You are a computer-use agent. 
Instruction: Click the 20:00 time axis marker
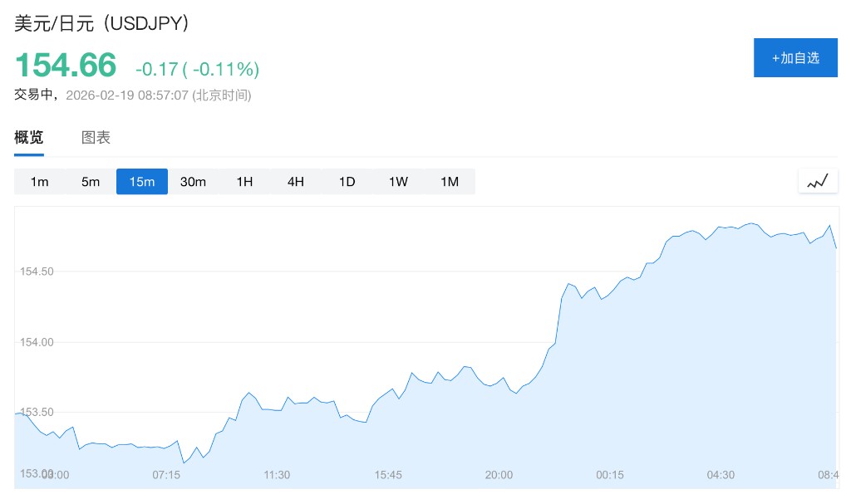[499, 475]
